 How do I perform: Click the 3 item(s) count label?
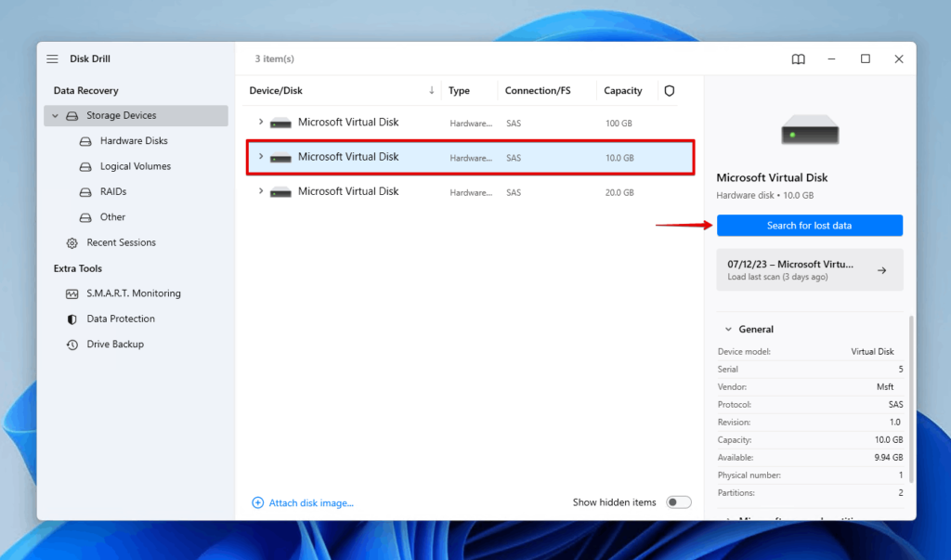tap(274, 59)
